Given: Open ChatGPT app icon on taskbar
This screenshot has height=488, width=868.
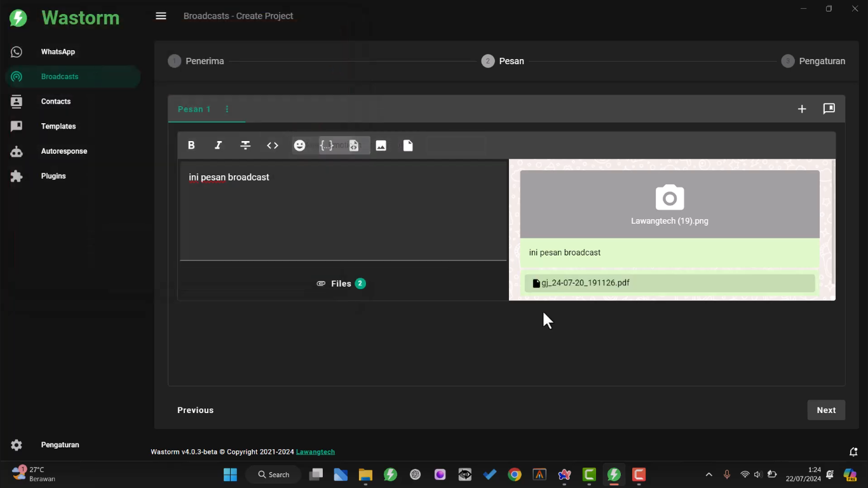Looking at the screenshot, I should pos(415,475).
